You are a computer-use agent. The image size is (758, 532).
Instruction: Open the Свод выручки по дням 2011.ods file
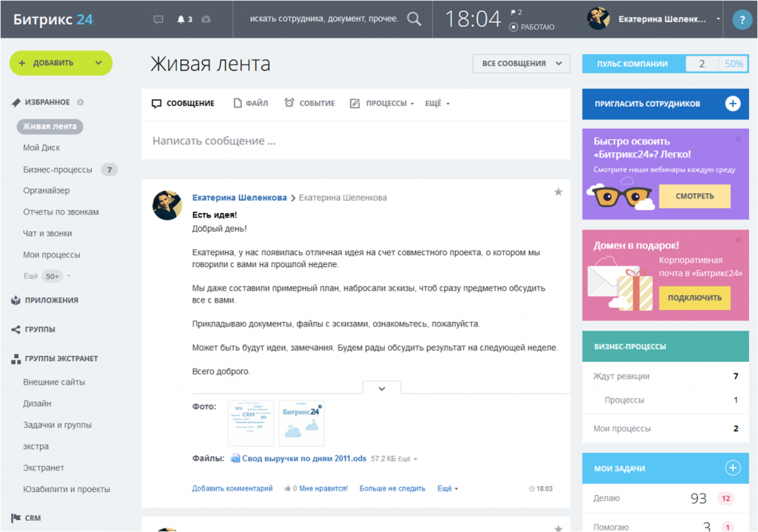(x=303, y=459)
